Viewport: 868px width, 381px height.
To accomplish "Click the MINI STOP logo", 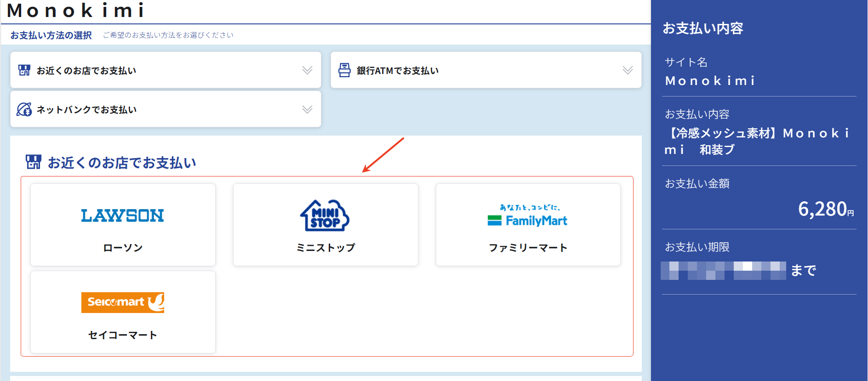I will click(325, 215).
